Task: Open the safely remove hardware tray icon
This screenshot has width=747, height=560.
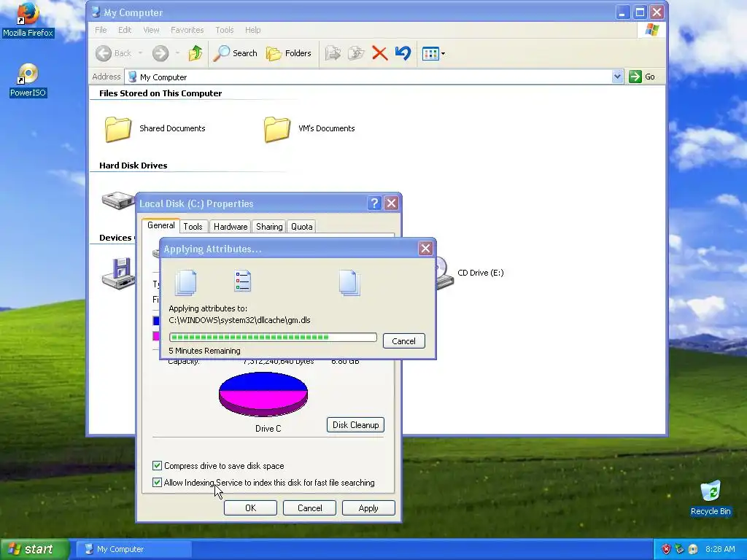Action: (679, 549)
